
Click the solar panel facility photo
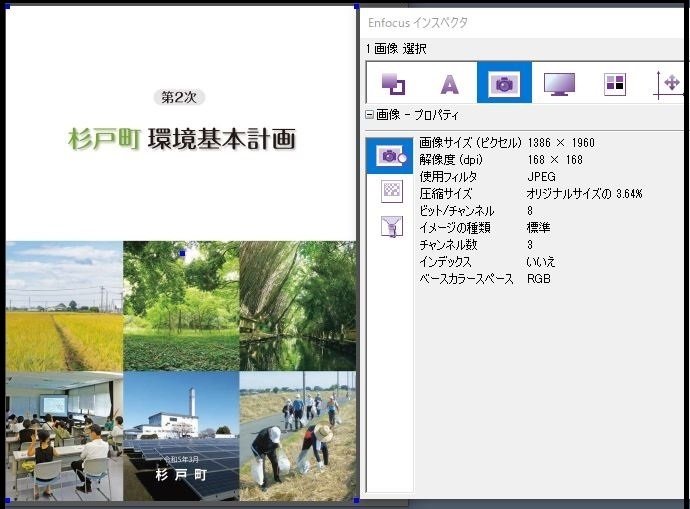pos(181,436)
